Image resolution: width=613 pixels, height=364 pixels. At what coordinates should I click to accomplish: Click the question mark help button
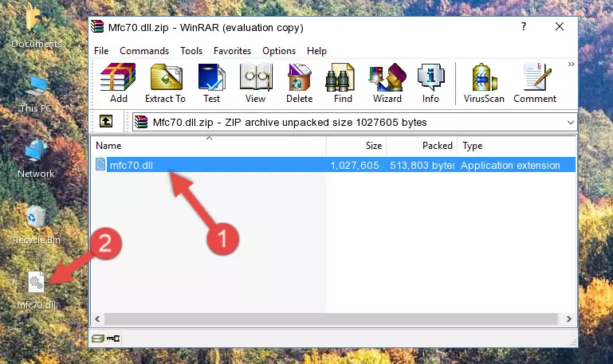point(524,26)
